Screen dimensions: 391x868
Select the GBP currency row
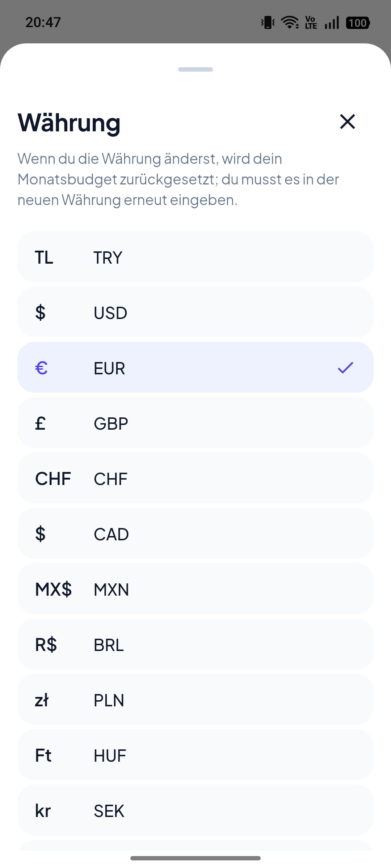pos(195,423)
